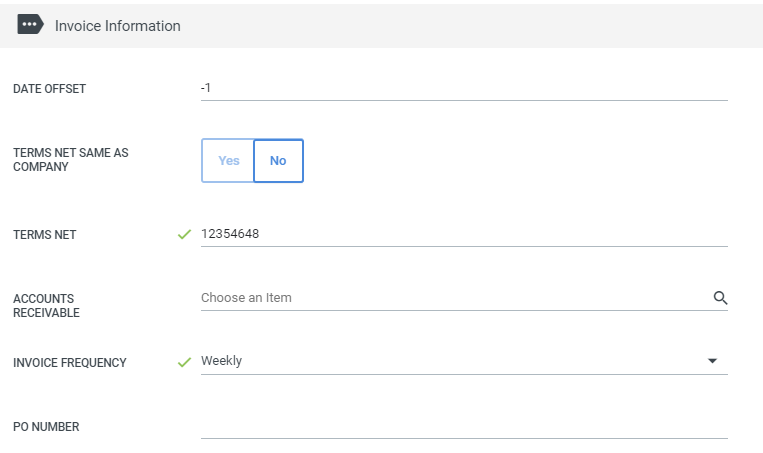Screen dimensions: 763x453
Task: Click the Date Offset label
Action: (49, 89)
